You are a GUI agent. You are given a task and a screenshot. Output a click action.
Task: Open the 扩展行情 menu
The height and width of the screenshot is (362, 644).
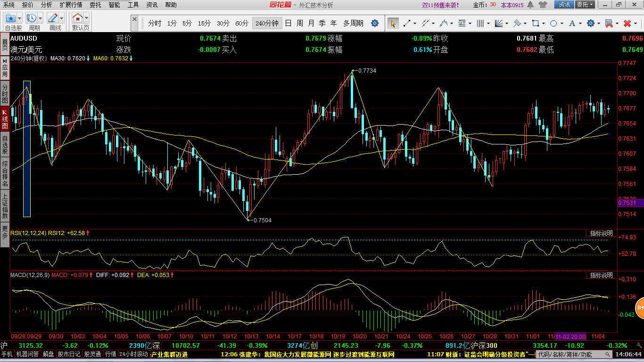tap(71, 5)
